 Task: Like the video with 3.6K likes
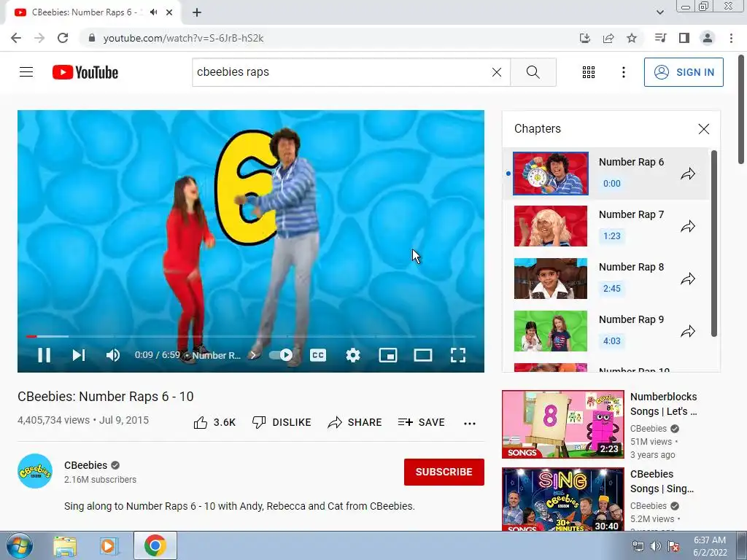(214, 422)
